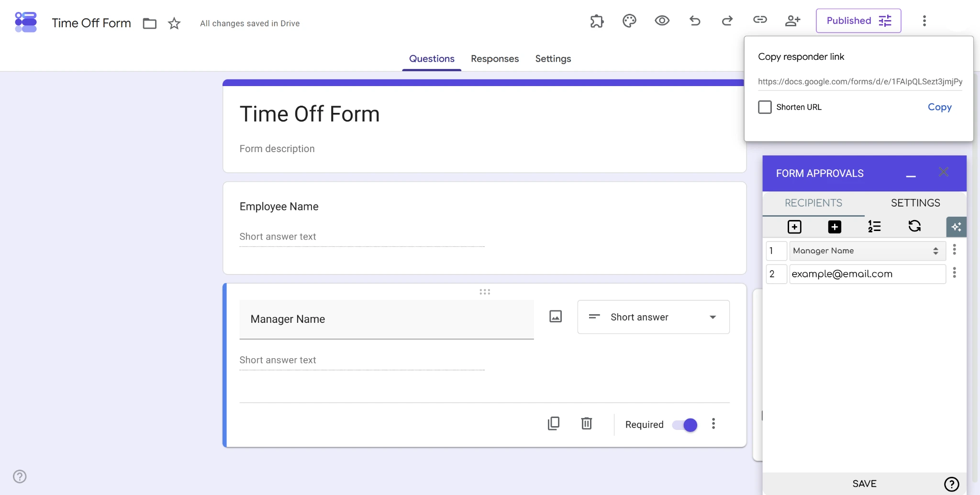
Task: Click the sparkle AI icon
Action: pyautogui.click(x=957, y=227)
